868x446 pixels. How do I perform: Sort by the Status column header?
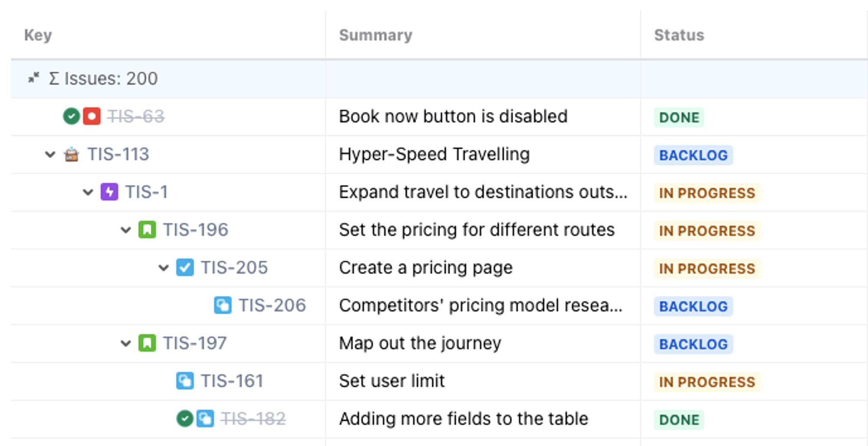pos(679,35)
